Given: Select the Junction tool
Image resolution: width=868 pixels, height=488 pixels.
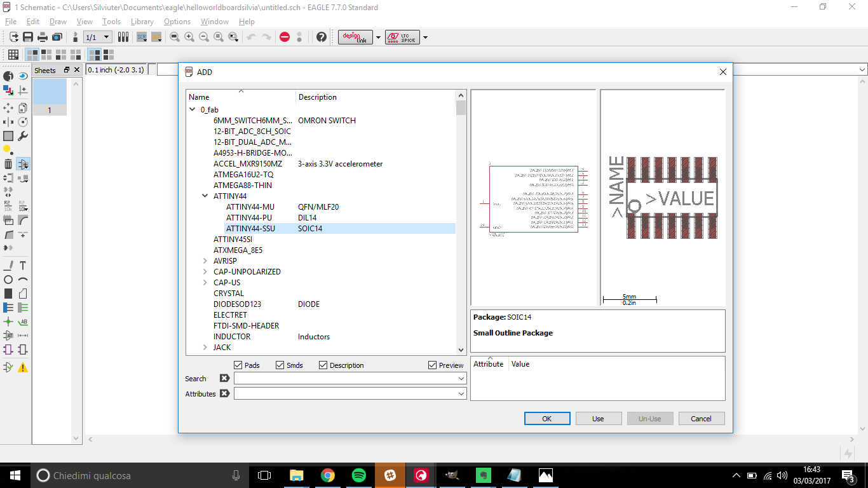Looking at the screenshot, I should point(8,322).
